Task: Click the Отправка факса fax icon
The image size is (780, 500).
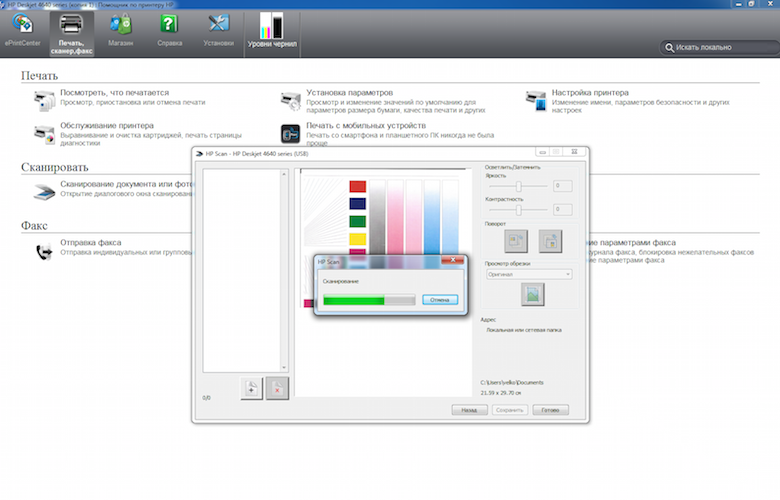Action: pos(44,252)
